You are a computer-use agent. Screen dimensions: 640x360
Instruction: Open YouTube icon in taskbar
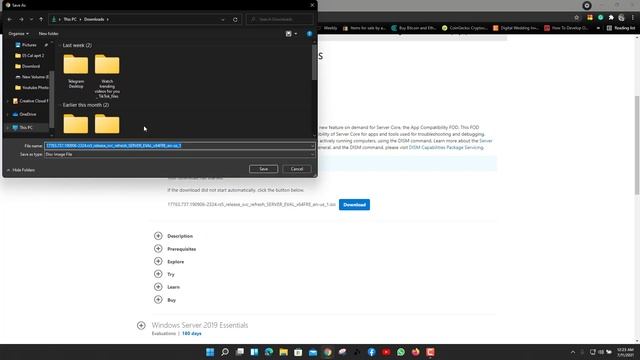386,352
